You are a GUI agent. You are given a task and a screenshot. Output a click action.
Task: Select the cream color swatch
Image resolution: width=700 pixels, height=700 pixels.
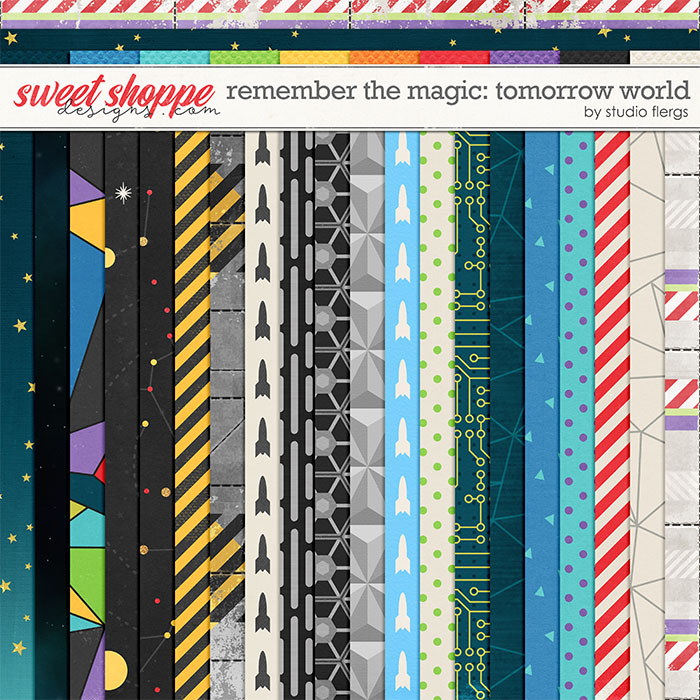pos(665,57)
